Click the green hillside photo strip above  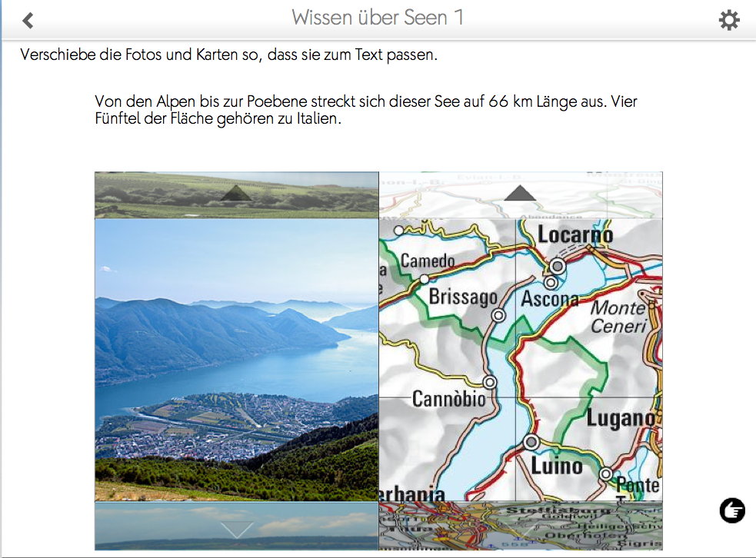tap(236, 195)
